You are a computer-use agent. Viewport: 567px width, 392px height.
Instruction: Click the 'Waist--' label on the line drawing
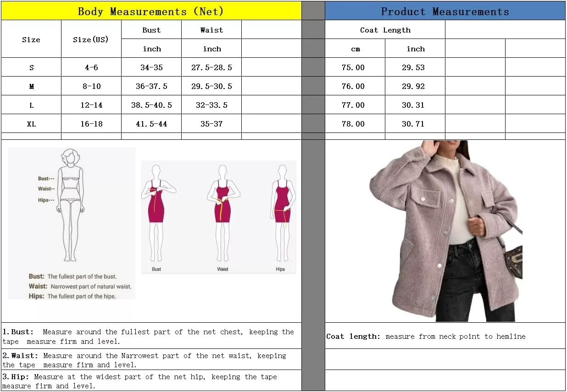(x=46, y=189)
